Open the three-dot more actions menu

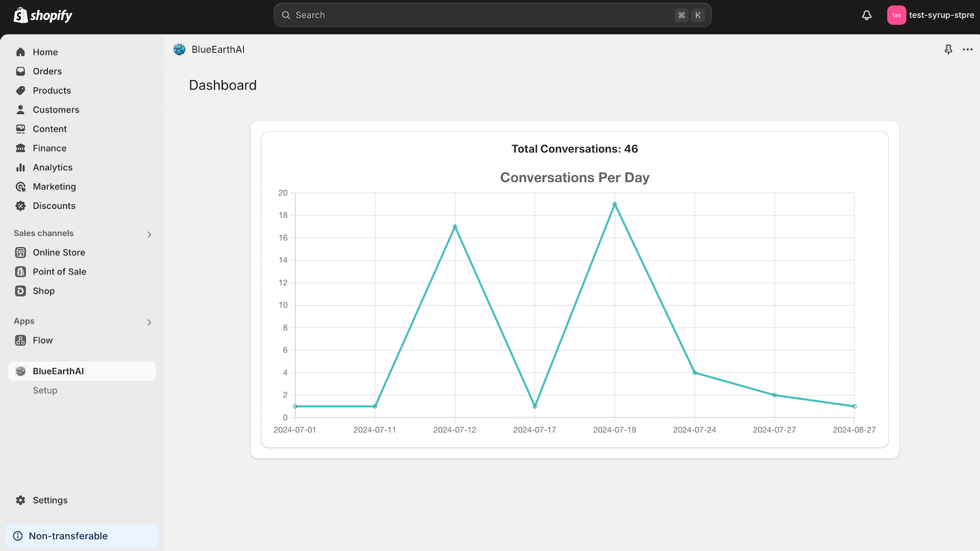point(968,50)
